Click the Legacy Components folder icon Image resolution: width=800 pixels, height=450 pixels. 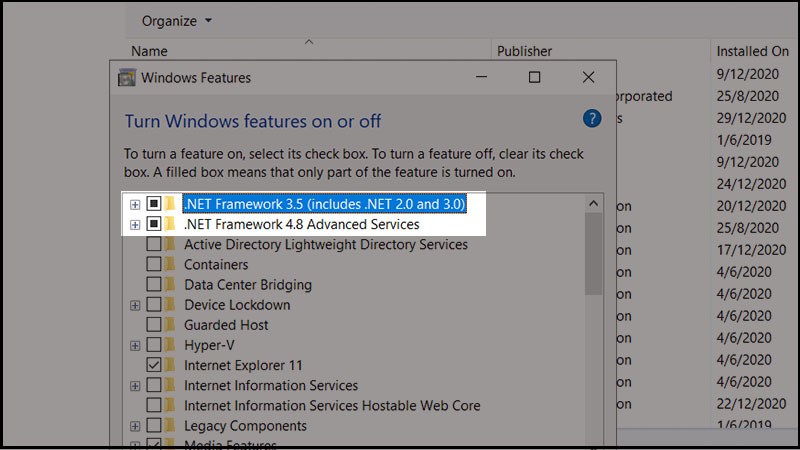click(x=170, y=425)
